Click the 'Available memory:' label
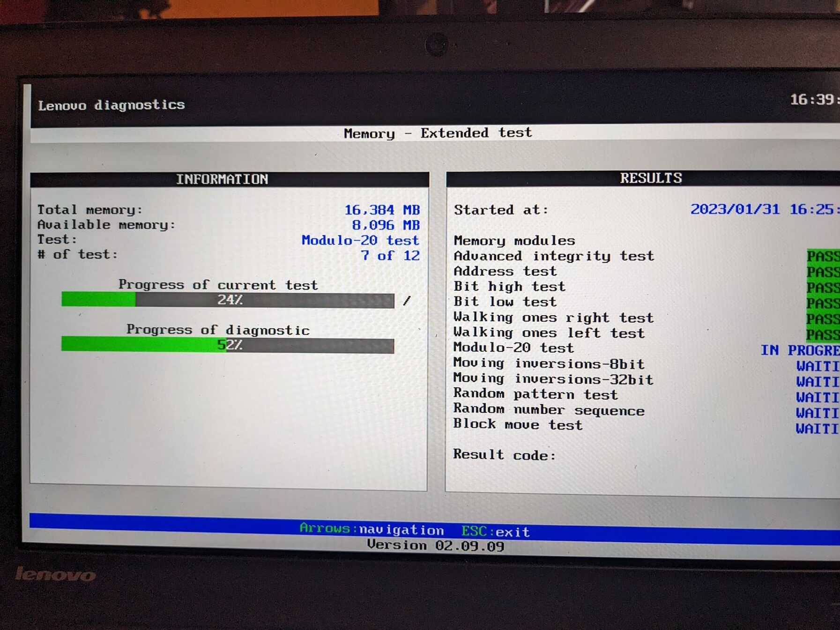Screen dimensions: 840x630 106,225
